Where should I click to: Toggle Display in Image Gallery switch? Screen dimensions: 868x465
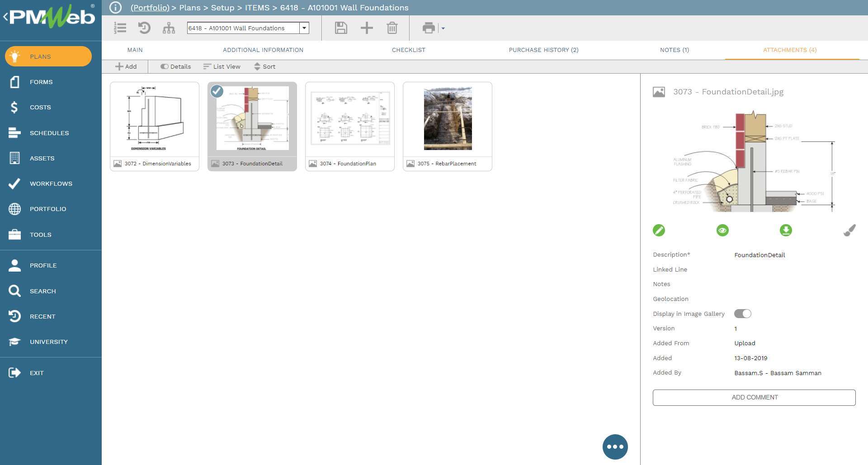742,314
